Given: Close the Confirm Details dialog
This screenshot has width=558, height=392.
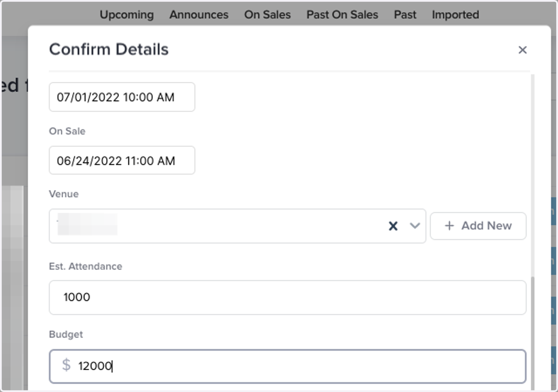Looking at the screenshot, I should 522,50.
